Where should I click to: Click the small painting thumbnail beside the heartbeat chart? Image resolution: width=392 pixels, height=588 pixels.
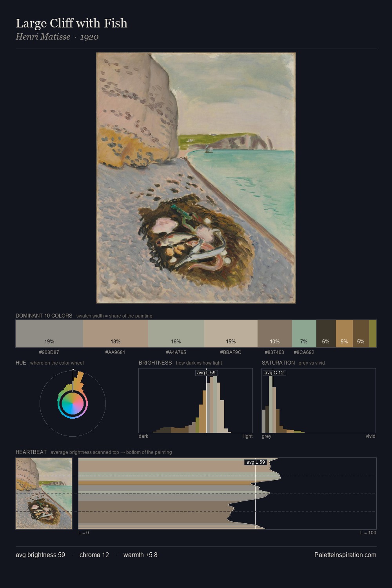tap(44, 494)
